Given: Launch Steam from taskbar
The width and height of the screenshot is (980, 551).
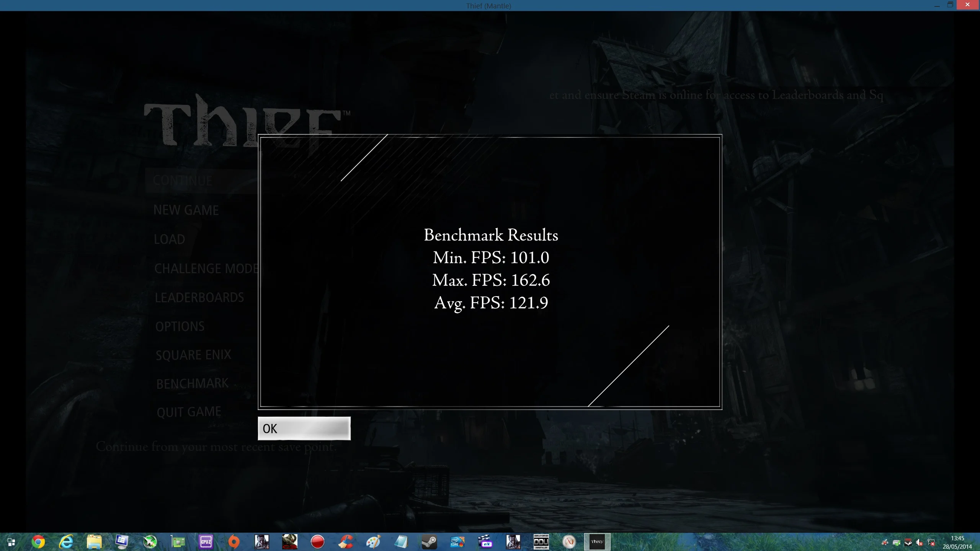Looking at the screenshot, I should click(x=430, y=542).
